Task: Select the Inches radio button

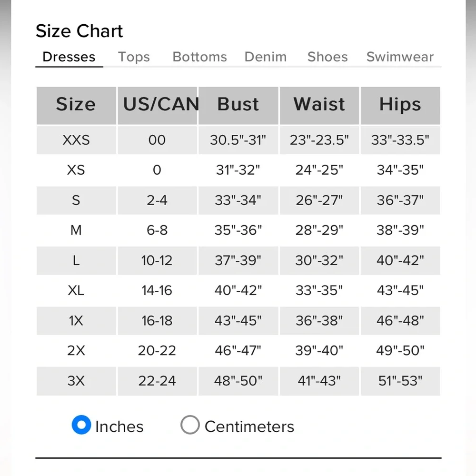Action: click(x=81, y=425)
